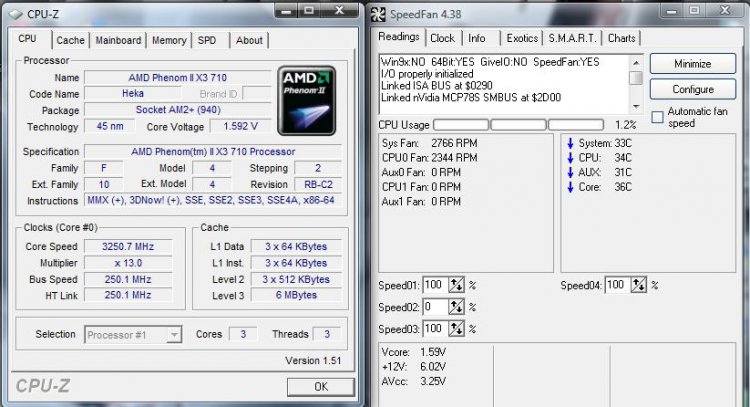The width and height of the screenshot is (750, 407).
Task: Select the Memory tab in CPU-Z
Action: pyautogui.click(x=169, y=40)
